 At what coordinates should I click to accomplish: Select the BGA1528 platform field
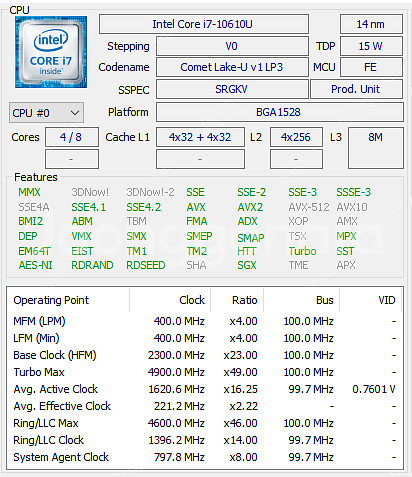280,112
